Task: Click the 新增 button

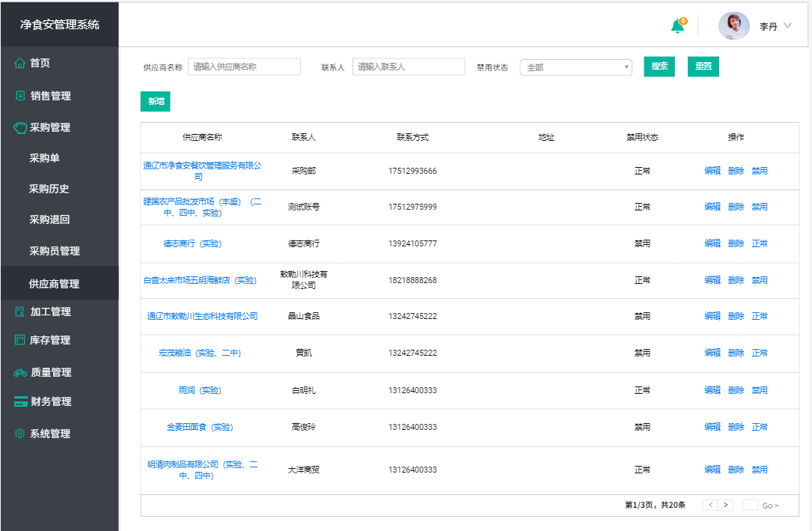Action: [x=156, y=102]
